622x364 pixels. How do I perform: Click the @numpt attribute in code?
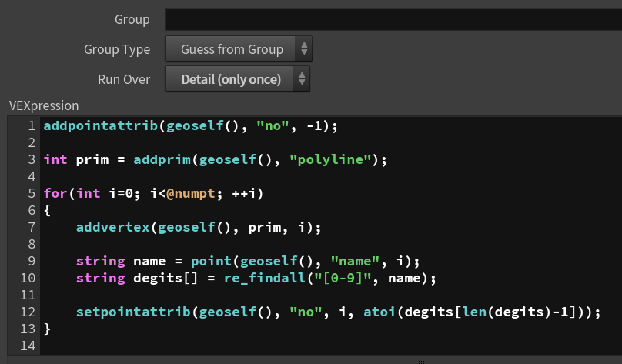(190, 193)
